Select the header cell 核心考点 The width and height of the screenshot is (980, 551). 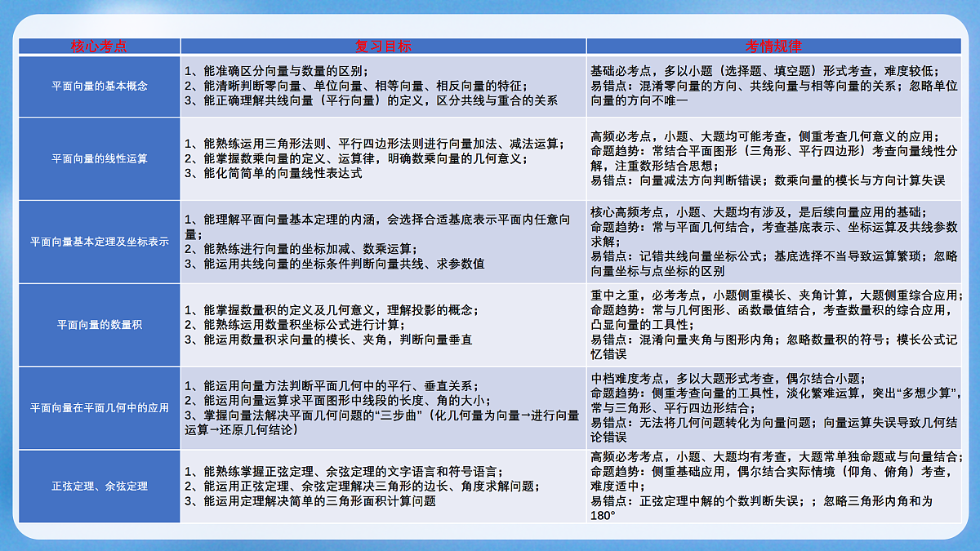100,47
